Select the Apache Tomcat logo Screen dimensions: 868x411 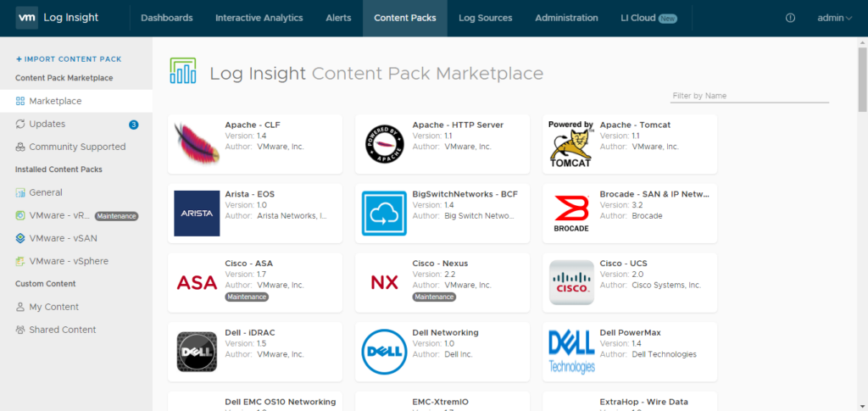571,143
